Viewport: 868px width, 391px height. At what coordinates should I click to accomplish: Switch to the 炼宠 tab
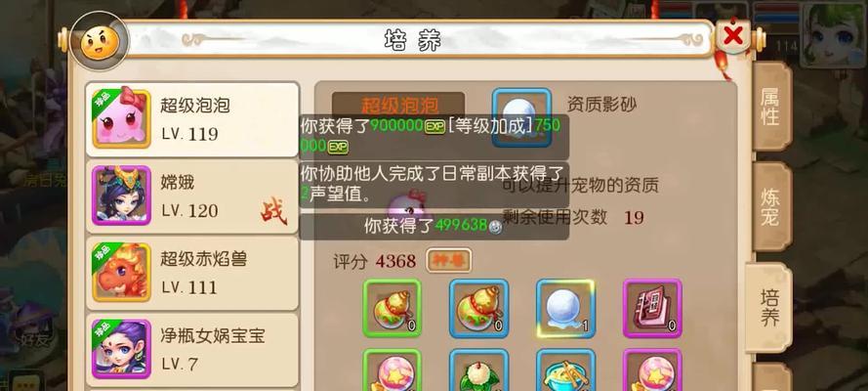771,207
